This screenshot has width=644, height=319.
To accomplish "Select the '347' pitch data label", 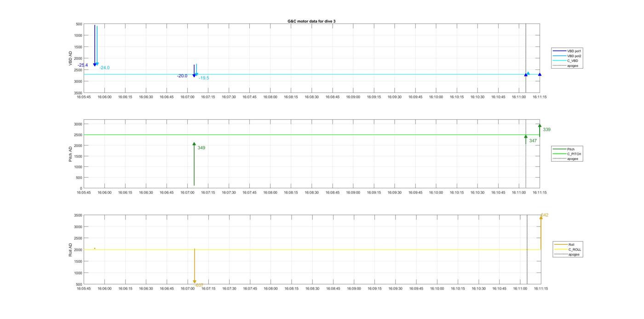I will tap(533, 140).
